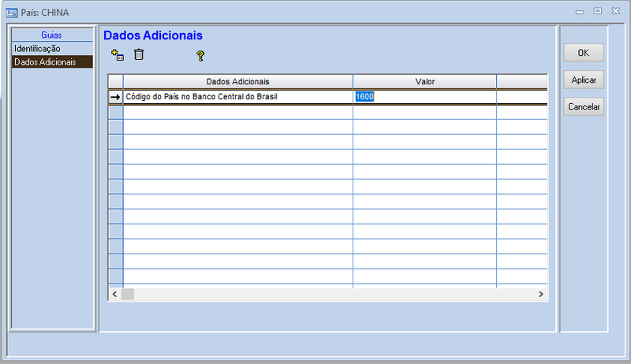The height and width of the screenshot is (364, 631).
Task: Click the horizontal scrollbar's left arrow
Action: (114, 294)
